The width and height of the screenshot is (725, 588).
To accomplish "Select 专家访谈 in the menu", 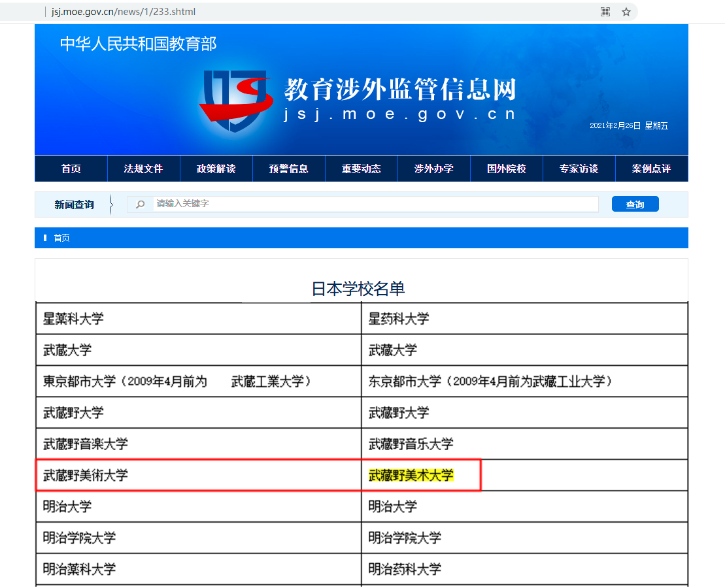I will 579,169.
